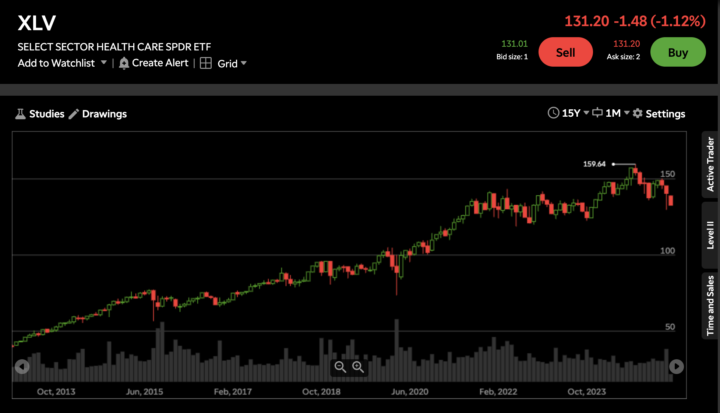The image size is (720, 413).
Task: Click the Ask size: 2 label
Action: (x=623, y=57)
